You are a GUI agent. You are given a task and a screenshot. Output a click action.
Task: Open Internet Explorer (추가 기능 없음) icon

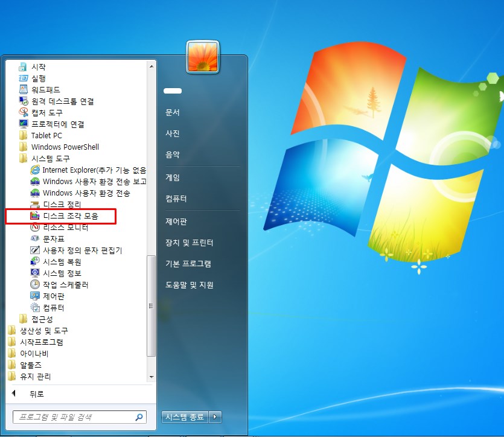(35, 170)
